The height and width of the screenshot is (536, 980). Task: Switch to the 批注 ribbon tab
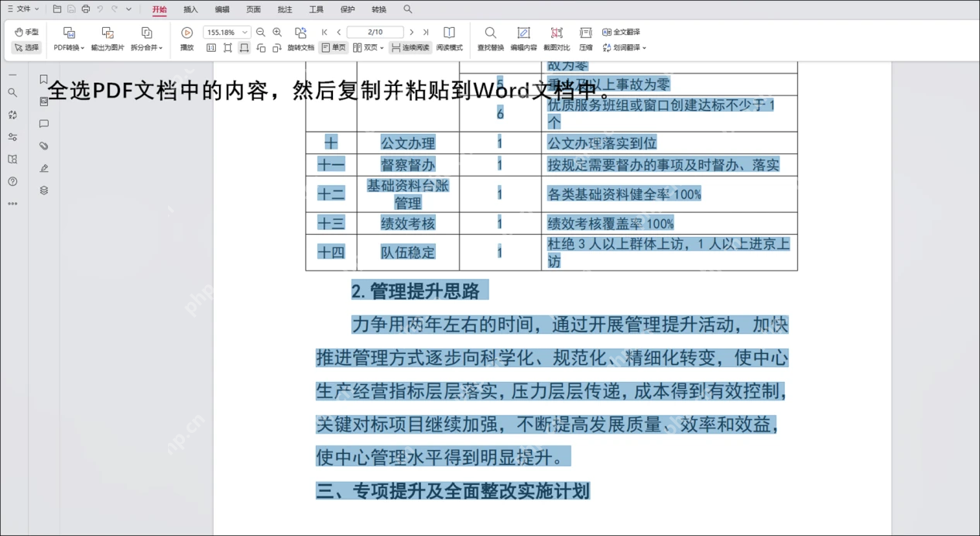(x=284, y=9)
